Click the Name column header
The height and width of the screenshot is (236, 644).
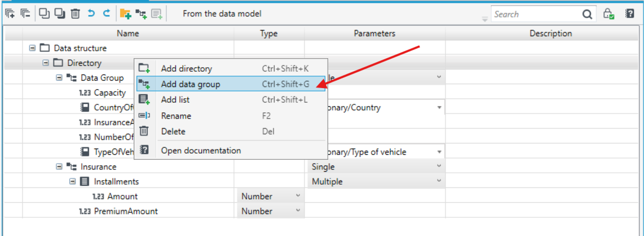point(128,33)
